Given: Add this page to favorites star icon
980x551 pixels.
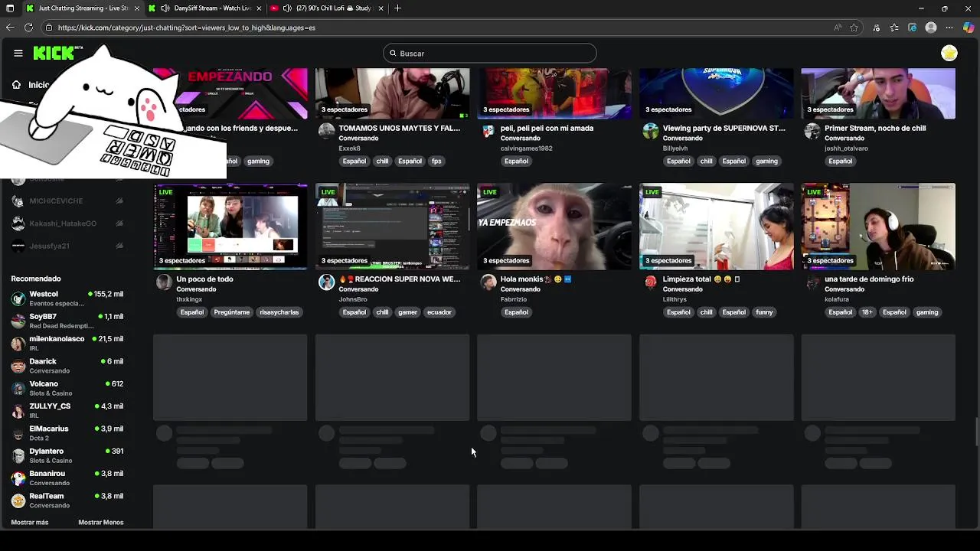Looking at the screenshot, I should [854, 28].
